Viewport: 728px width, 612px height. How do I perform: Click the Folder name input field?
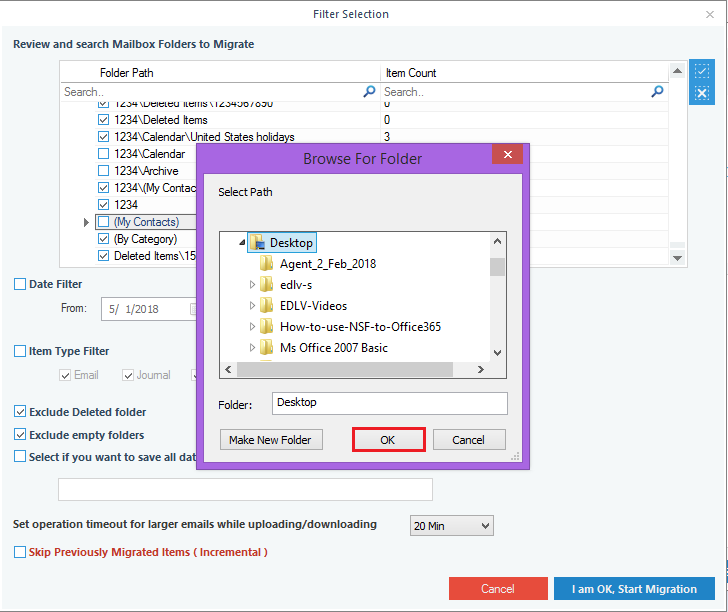[390, 403]
